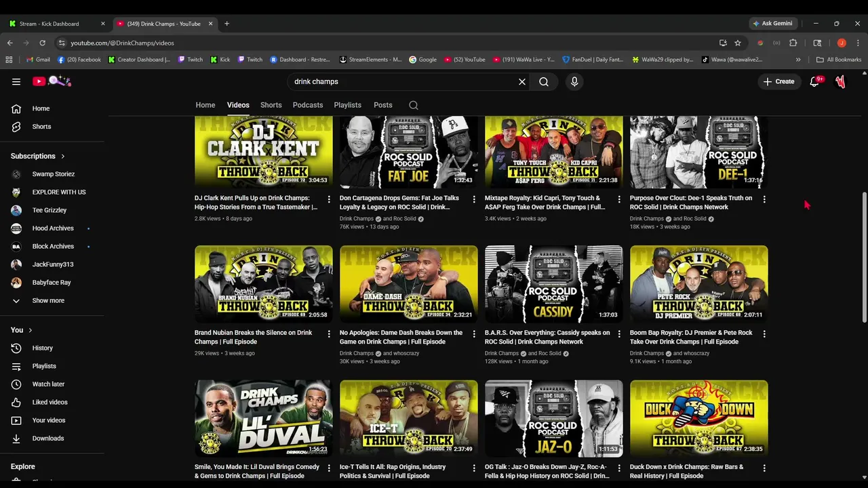Screen dimensions: 868x488
Task: Open the FanDuel bookmark
Action: click(x=593, y=60)
